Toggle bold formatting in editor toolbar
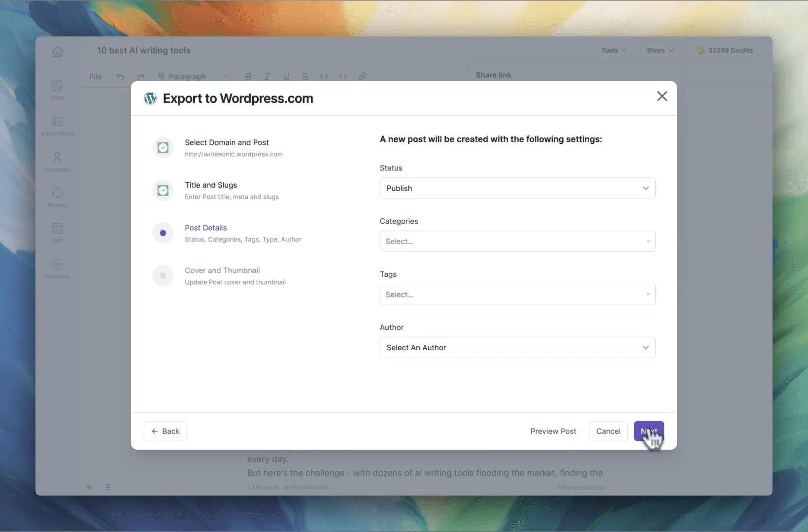This screenshot has height=532, width=808. point(248,76)
